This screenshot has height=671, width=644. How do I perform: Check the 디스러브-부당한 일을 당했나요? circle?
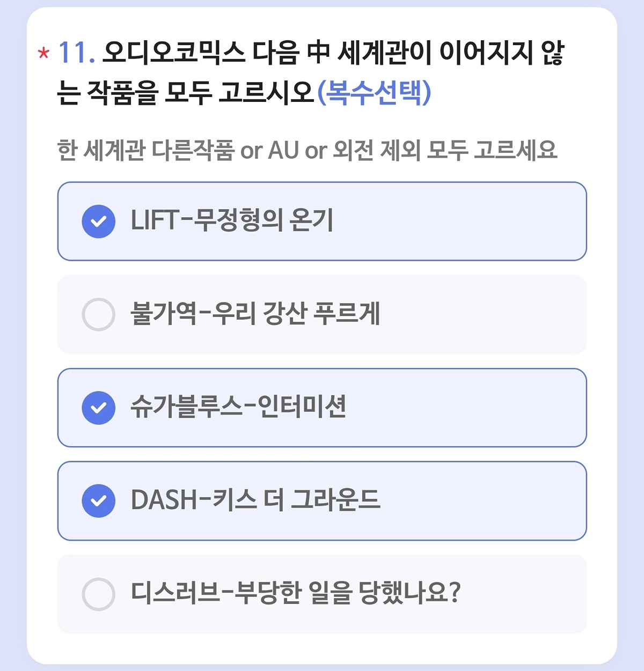[98, 594]
